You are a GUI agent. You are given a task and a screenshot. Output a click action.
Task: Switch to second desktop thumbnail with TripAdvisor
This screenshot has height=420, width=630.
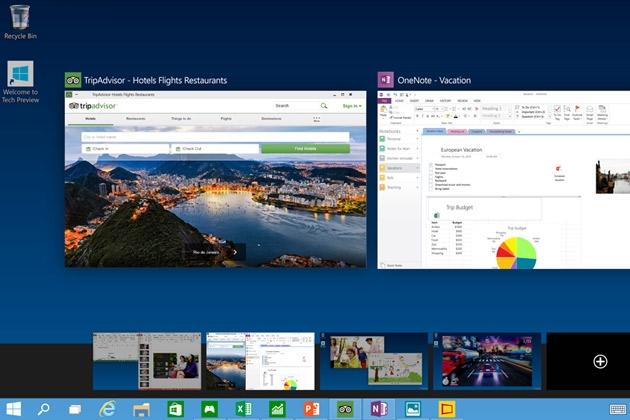click(260, 361)
